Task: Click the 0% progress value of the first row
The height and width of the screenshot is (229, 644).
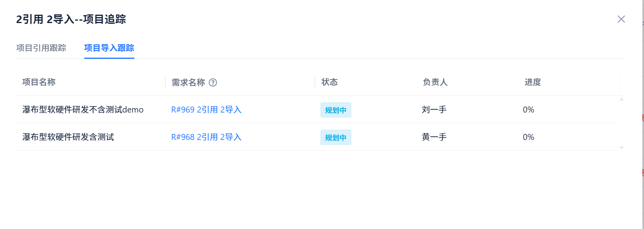Action: (528, 110)
